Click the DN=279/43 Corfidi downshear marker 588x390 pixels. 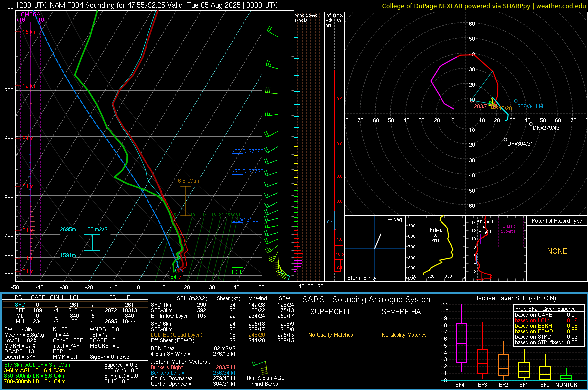tap(546, 128)
